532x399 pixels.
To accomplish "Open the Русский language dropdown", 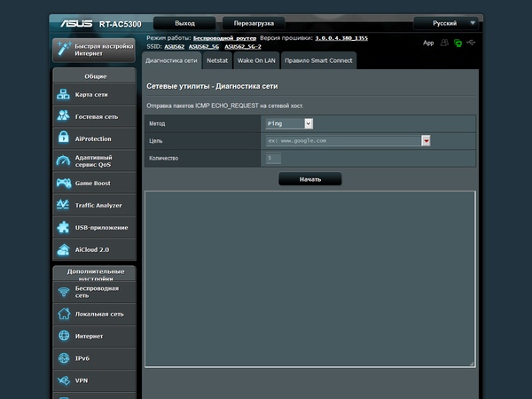I will coord(446,23).
